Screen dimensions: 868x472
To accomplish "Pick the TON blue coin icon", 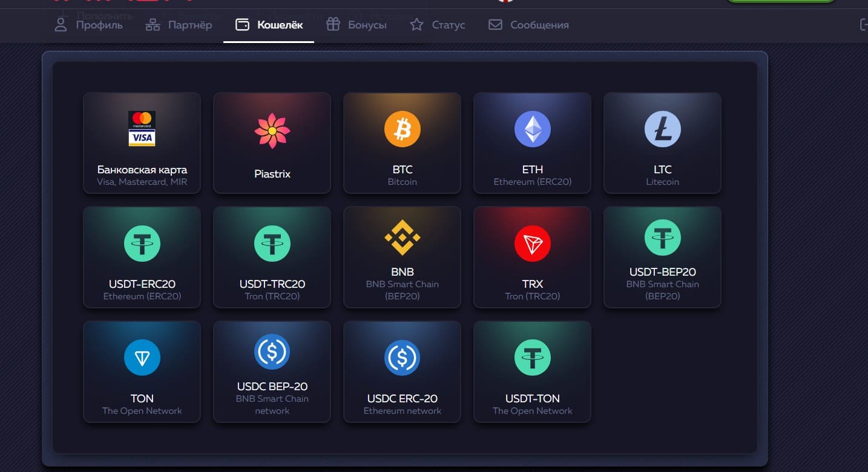I will (x=142, y=357).
